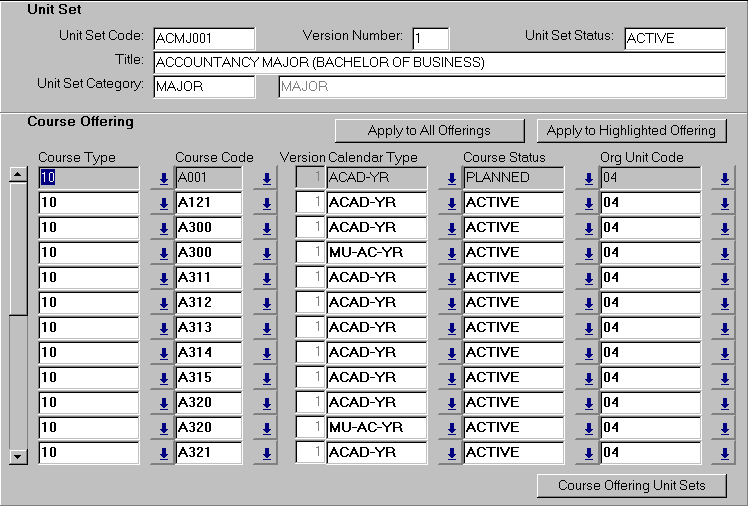Click lookup arrow for A313 row Org Unit Code

point(726,328)
